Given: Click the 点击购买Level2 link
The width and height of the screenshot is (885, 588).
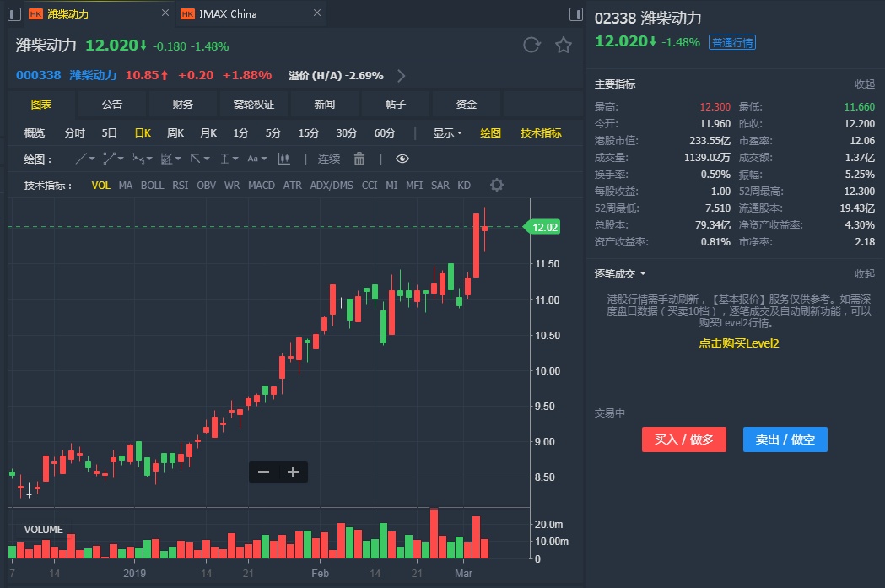Looking at the screenshot, I should coord(738,343).
